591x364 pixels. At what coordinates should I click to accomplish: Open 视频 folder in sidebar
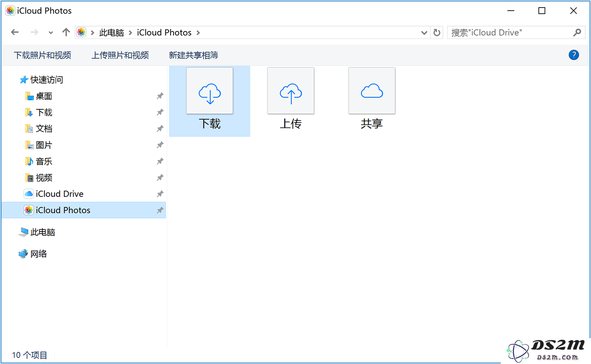coord(38,177)
